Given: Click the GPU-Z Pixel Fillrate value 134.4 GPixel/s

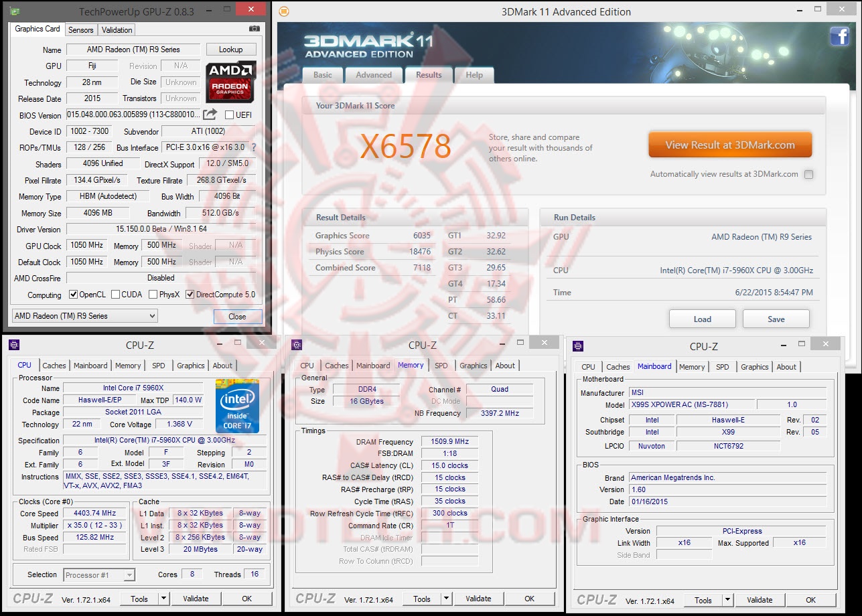Looking at the screenshot, I should point(98,180).
